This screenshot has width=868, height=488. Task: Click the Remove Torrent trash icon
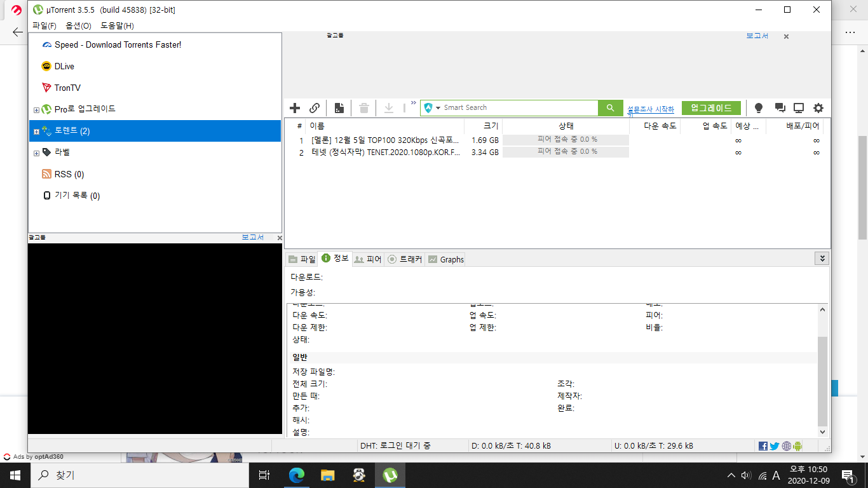[x=364, y=108]
